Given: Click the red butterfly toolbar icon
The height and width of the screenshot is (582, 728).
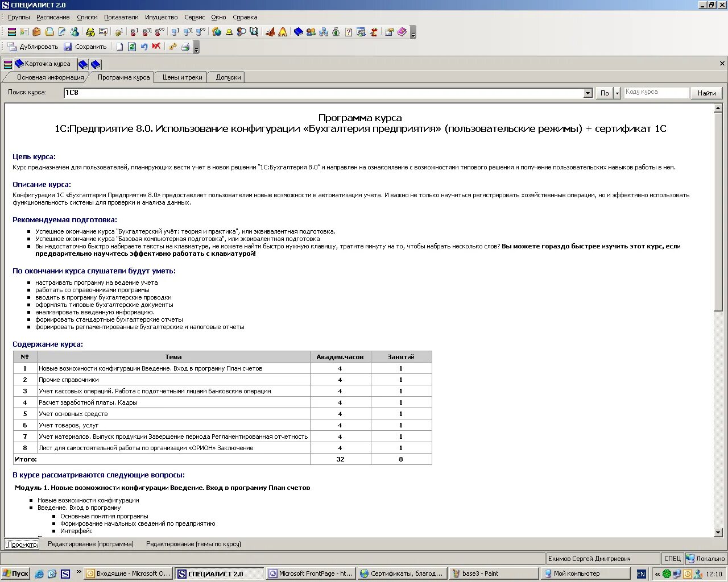Looking at the screenshot, I should coord(270,32).
